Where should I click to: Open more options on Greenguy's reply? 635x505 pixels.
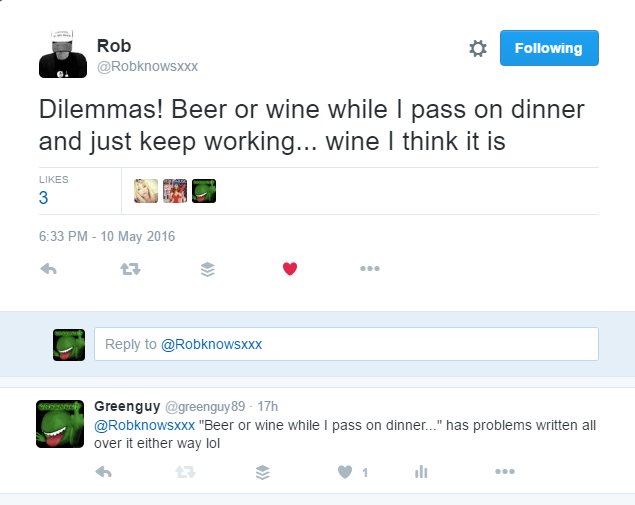503,472
